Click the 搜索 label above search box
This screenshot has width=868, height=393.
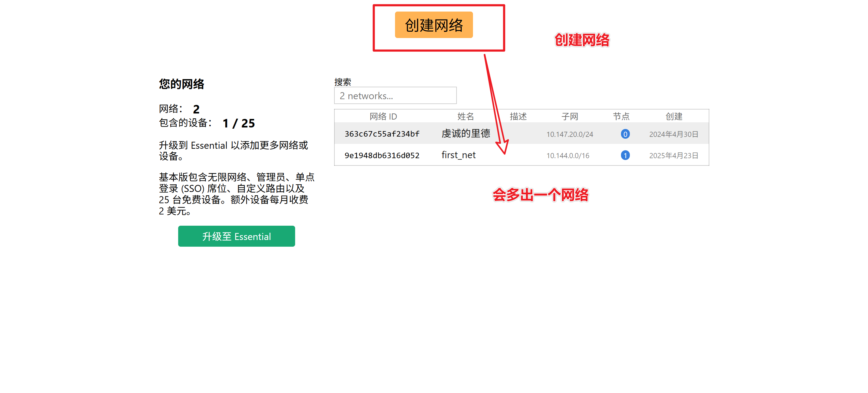point(343,82)
